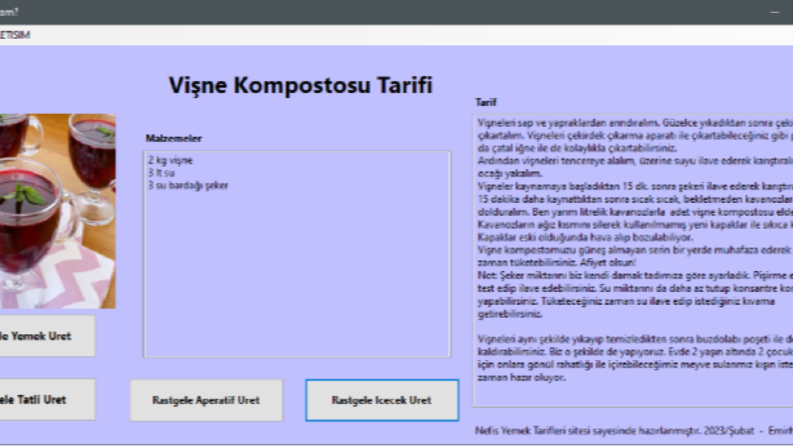Click the vişne kompostosu photo
793x446 pixels.
click(57, 211)
